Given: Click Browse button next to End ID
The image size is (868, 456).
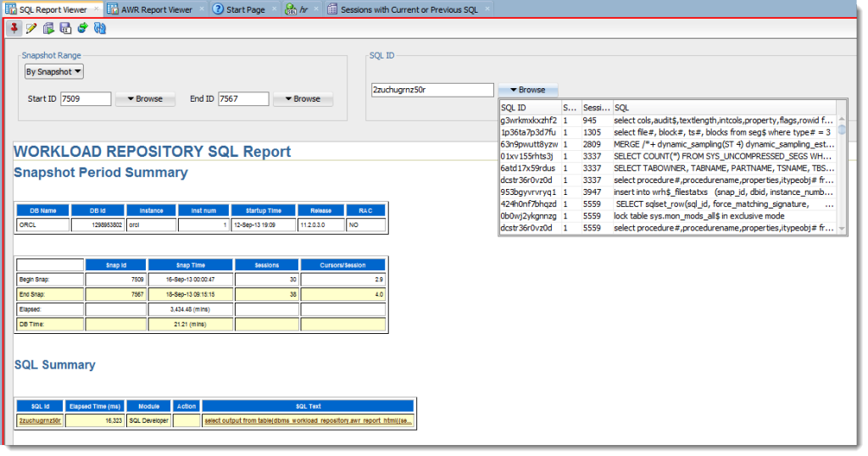Looking at the screenshot, I should coord(303,98).
